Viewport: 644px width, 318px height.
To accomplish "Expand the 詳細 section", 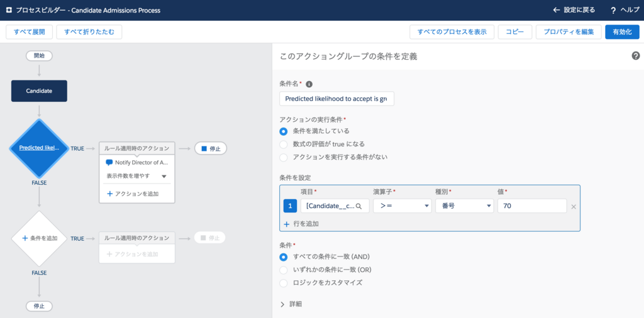I will click(x=283, y=304).
